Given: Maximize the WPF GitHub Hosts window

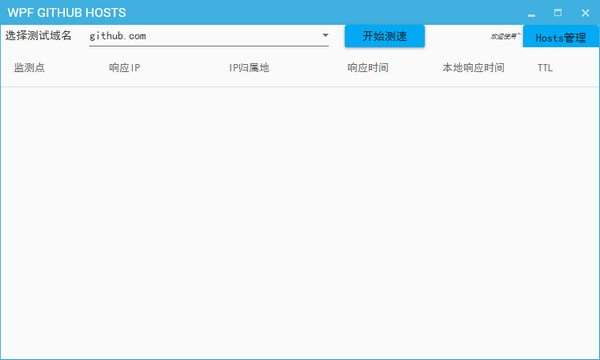Looking at the screenshot, I should point(558,13).
